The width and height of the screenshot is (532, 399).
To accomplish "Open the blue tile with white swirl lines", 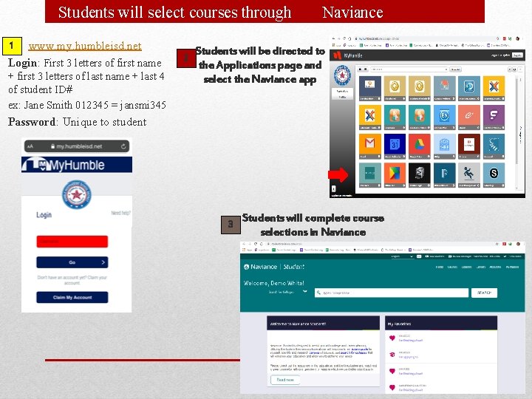I will [x=494, y=146].
